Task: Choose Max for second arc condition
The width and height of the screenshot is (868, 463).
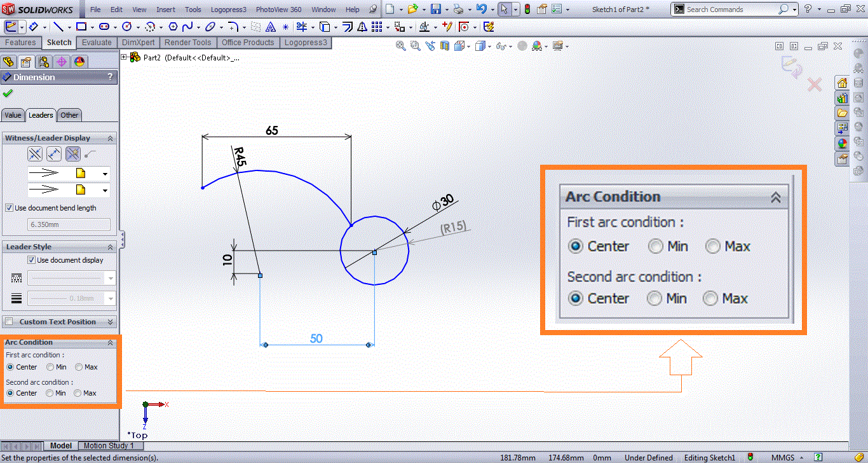Action: pyautogui.click(x=710, y=298)
